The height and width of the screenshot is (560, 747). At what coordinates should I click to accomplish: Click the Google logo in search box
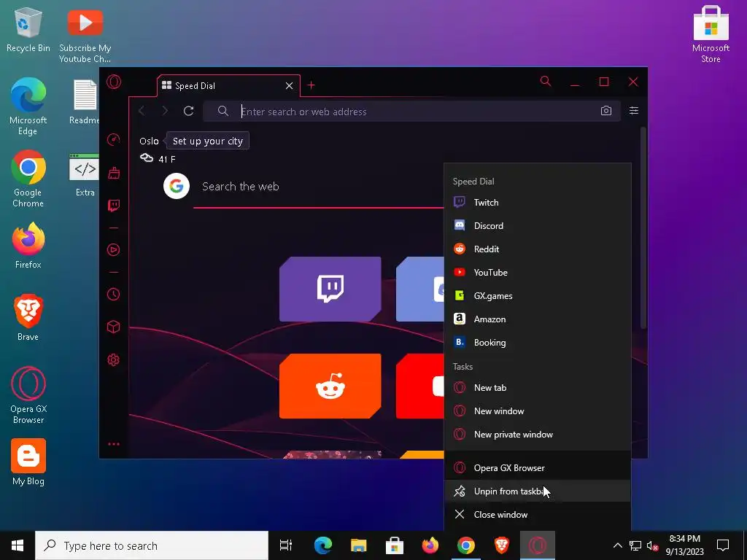click(x=177, y=186)
